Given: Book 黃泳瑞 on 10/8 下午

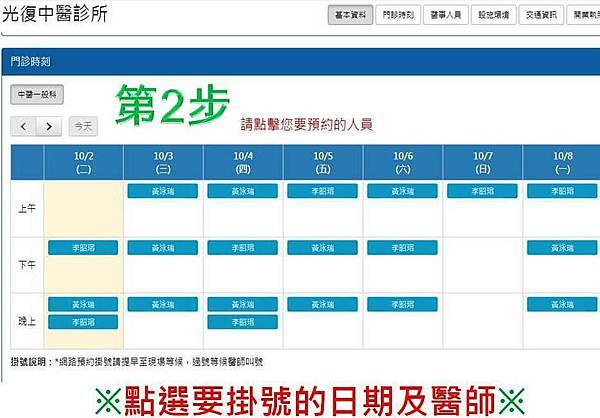Looking at the screenshot, I should 562,248.
